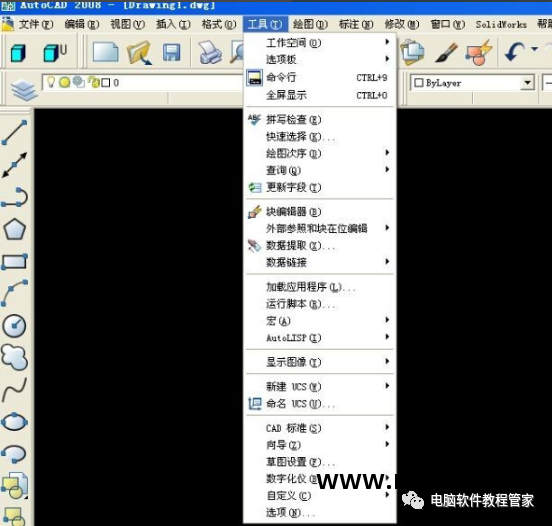Click the layer 0 color square
The width and height of the screenshot is (552, 526).
[105, 83]
